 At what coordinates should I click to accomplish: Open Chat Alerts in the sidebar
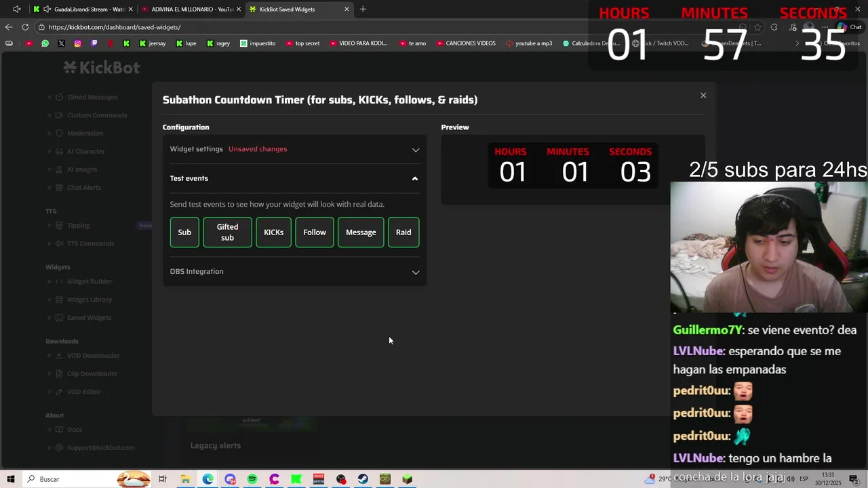point(83,188)
